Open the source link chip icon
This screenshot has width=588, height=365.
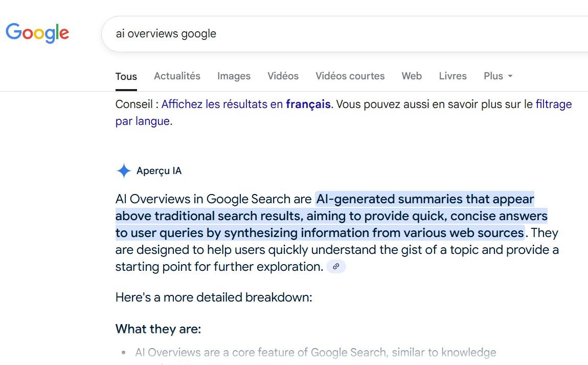click(336, 267)
